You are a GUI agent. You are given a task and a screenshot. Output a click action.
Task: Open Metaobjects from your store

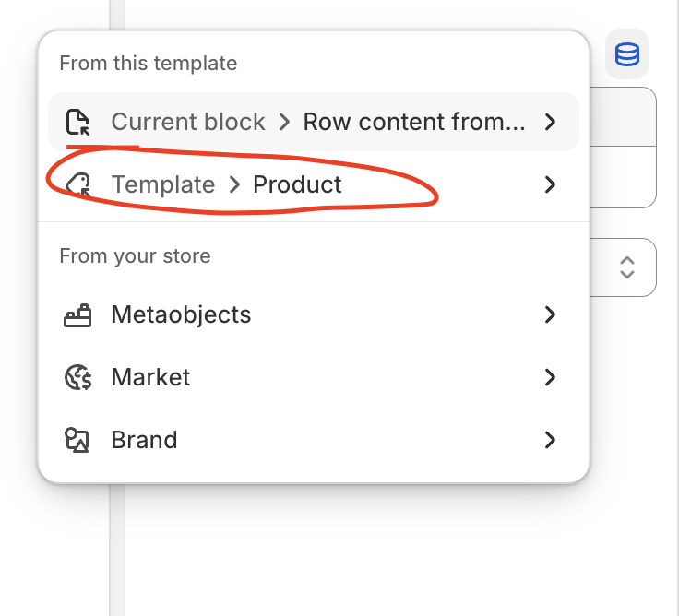tap(181, 314)
